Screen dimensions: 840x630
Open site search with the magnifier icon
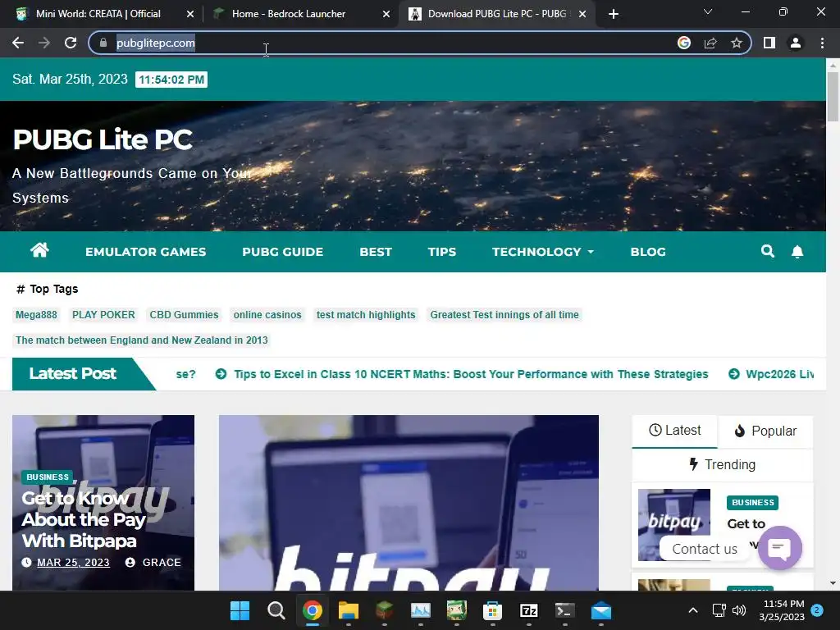click(x=768, y=251)
